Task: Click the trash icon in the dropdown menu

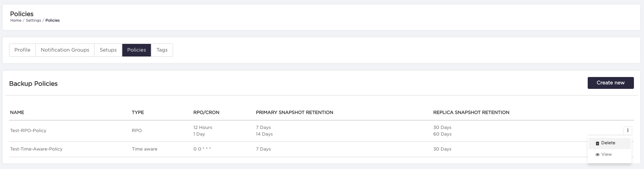Action: click(x=597, y=143)
